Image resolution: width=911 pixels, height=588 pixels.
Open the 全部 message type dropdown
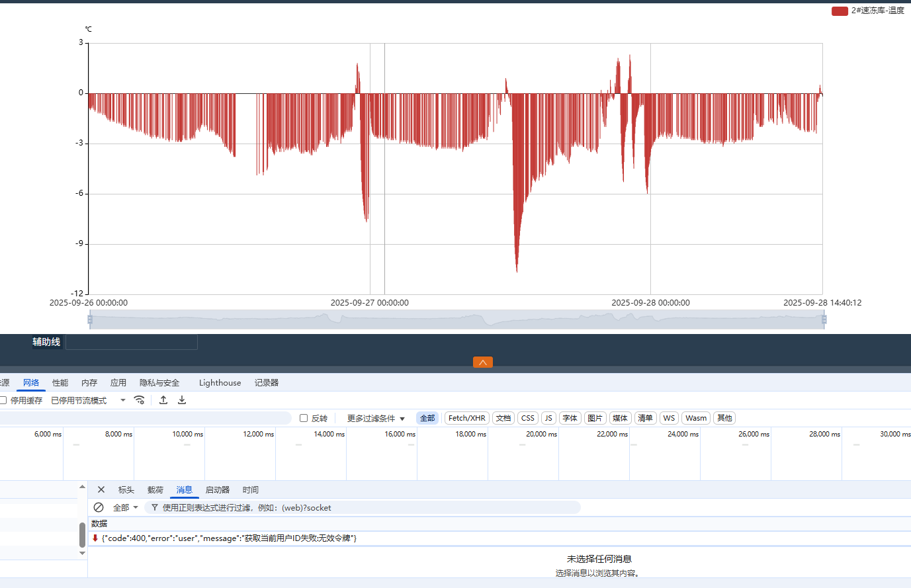(126, 507)
